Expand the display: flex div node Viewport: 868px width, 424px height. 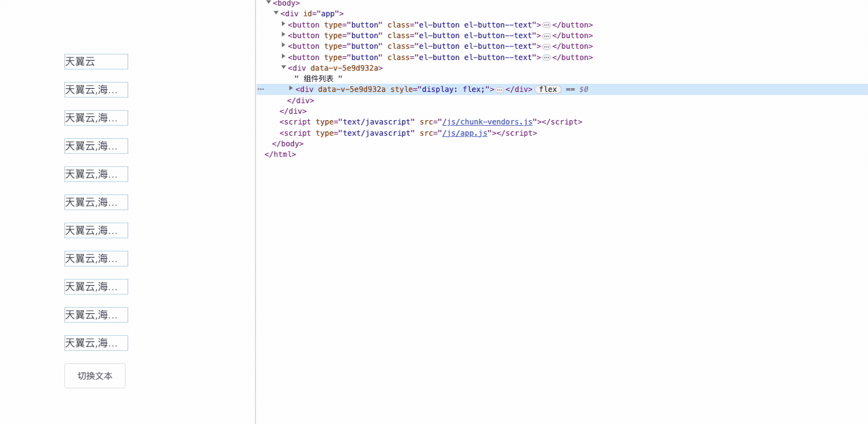pyautogui.click(x=291, y=89)
